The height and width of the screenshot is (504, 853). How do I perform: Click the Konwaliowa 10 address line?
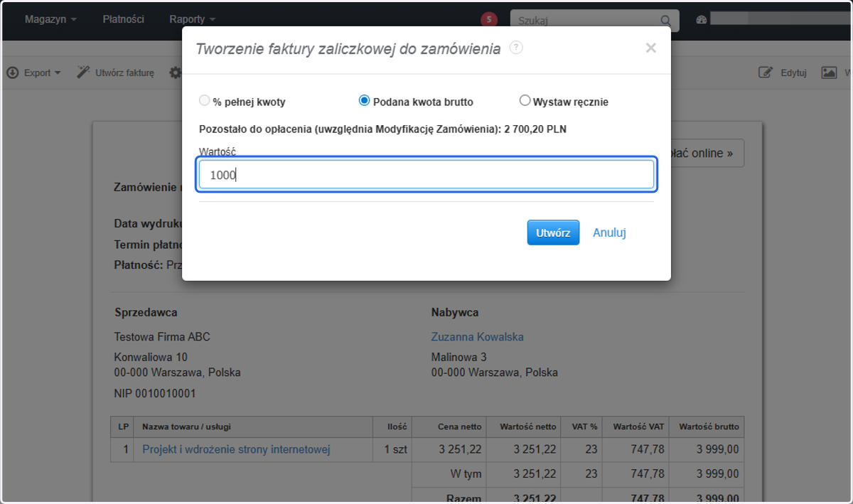[151, 357]
